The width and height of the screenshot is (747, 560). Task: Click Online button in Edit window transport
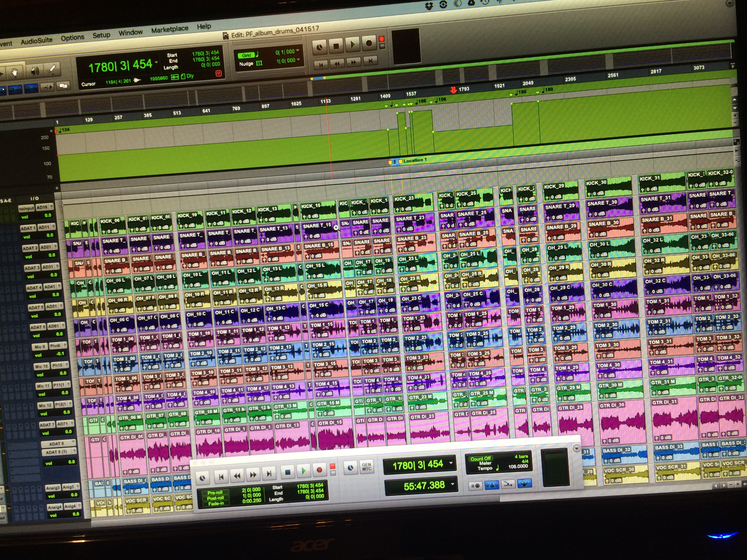319,47
